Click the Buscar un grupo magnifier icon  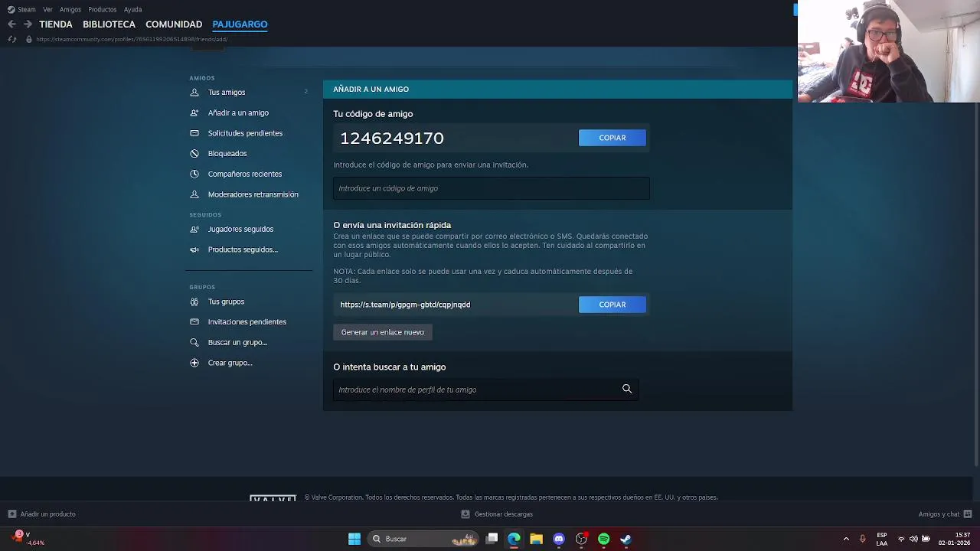click(194, 342)
